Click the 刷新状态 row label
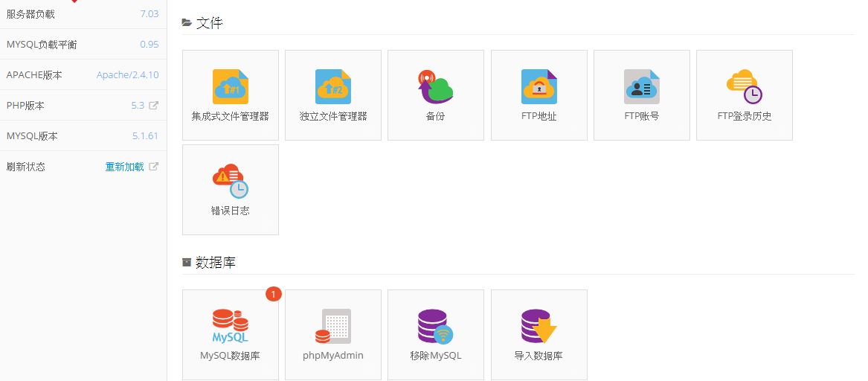 [25, 167]
